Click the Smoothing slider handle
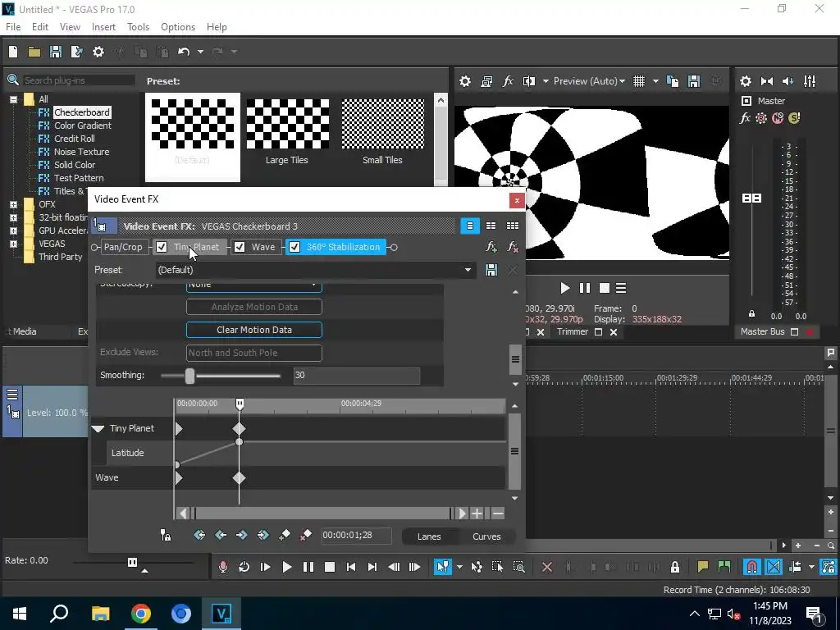 [189, 376]
